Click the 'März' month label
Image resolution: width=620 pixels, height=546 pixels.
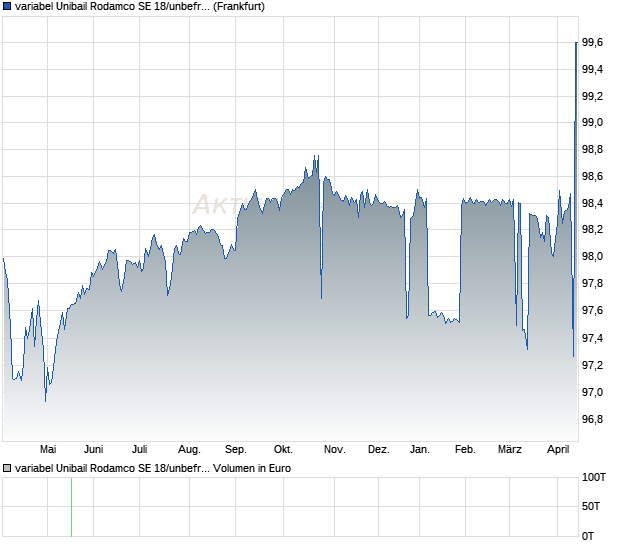(510, 450)
